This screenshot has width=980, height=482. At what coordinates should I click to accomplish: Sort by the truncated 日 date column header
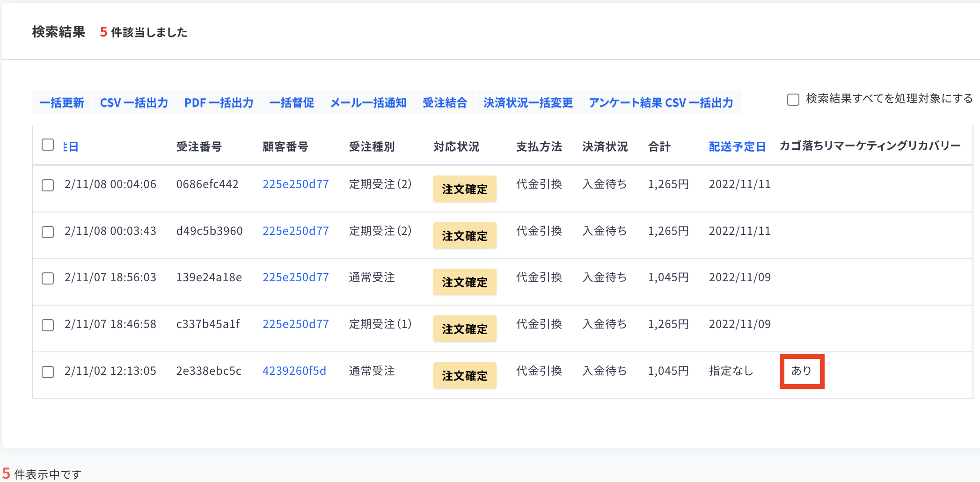click(x=71, y=146)
